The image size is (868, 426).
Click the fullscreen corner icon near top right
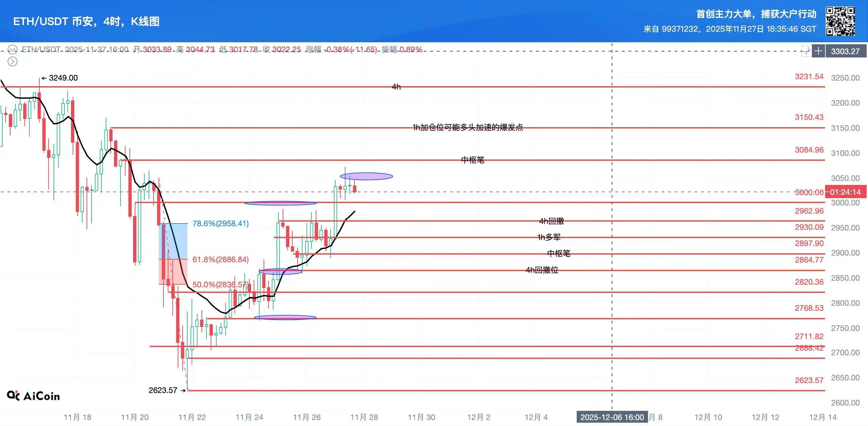point(806,51)
